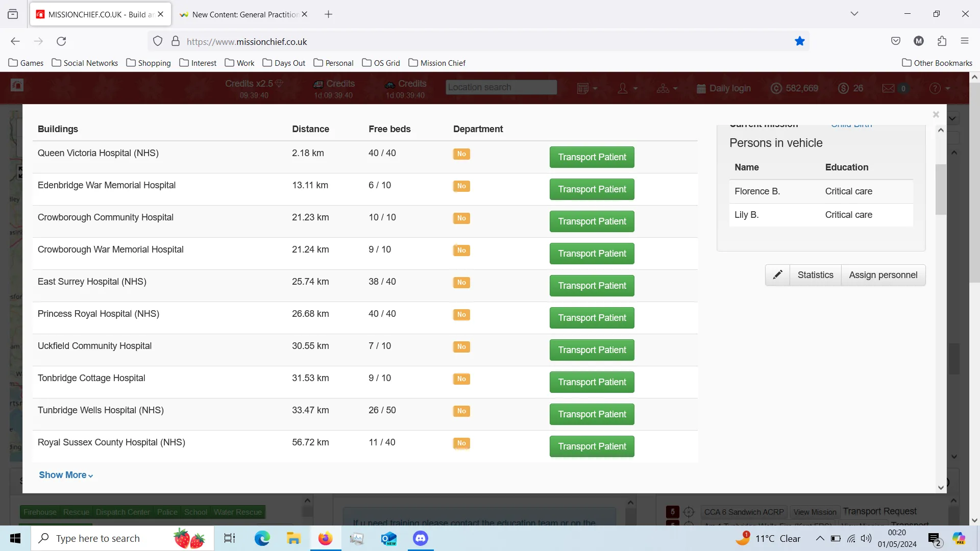Image resolution: width=980 pixels, height=551 pixels.
Task: Click the taskbar search box
Action: pyautogui.click(x=122, y=538)
